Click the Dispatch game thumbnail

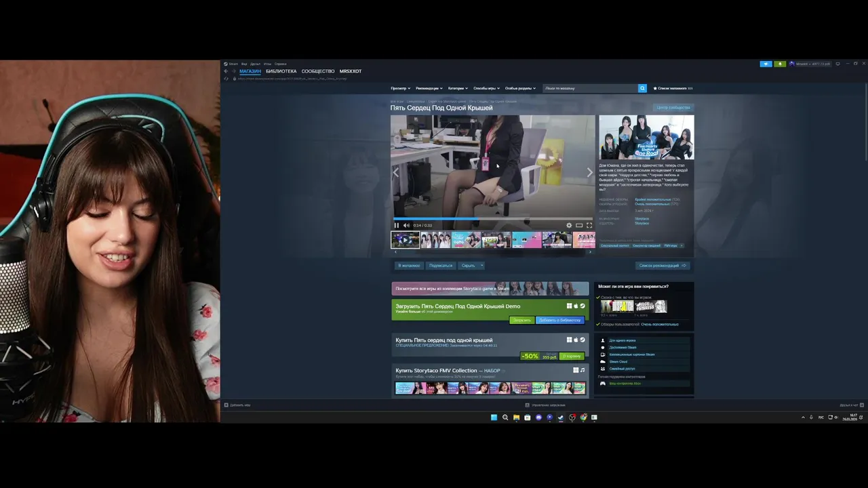coord(617,306)
